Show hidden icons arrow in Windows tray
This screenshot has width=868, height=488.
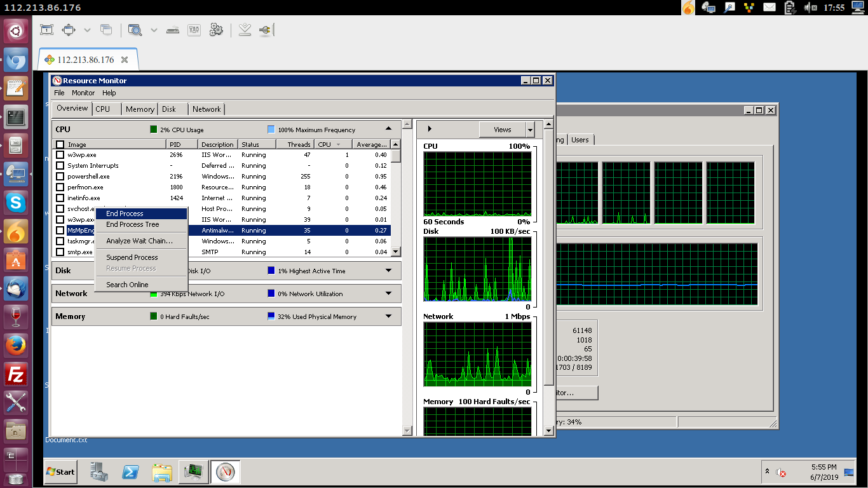[x=768, y=471]
